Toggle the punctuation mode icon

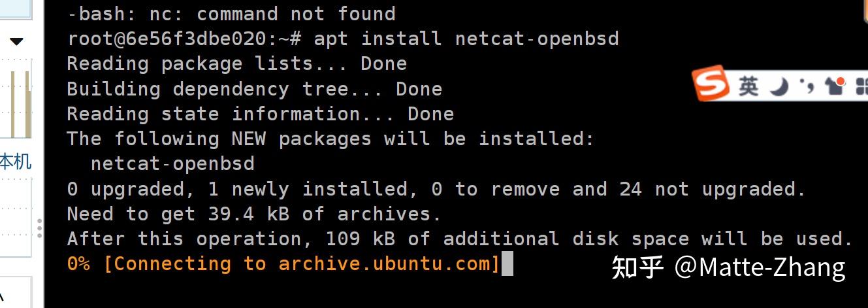click(x=808, y=86)
